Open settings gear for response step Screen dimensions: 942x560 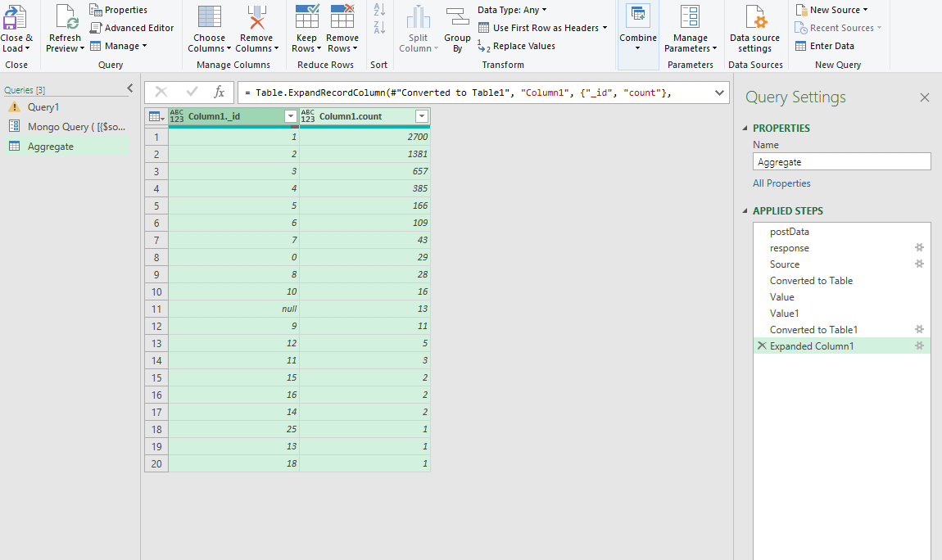[919, 247]
